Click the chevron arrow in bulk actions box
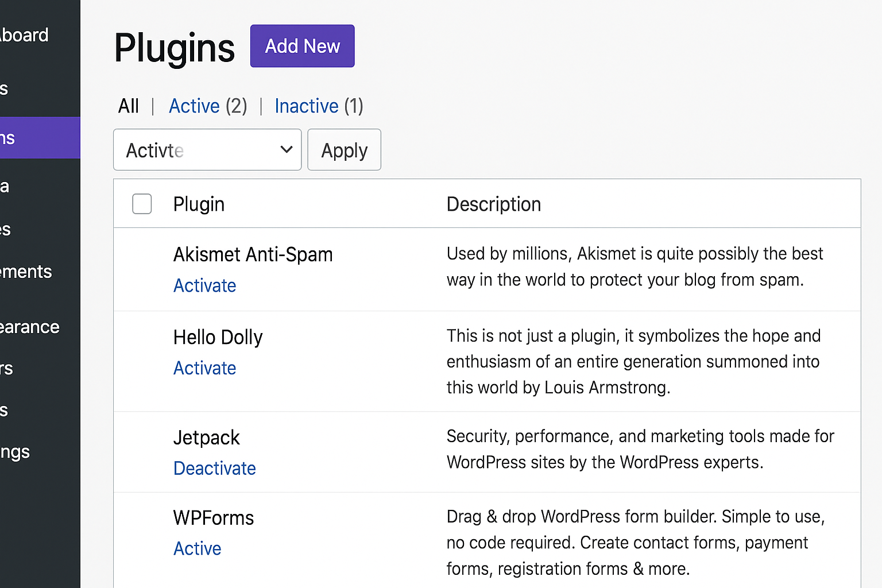The height and width of the screenshot is (588, 882). pyautogui.click(x=287, y=150)
